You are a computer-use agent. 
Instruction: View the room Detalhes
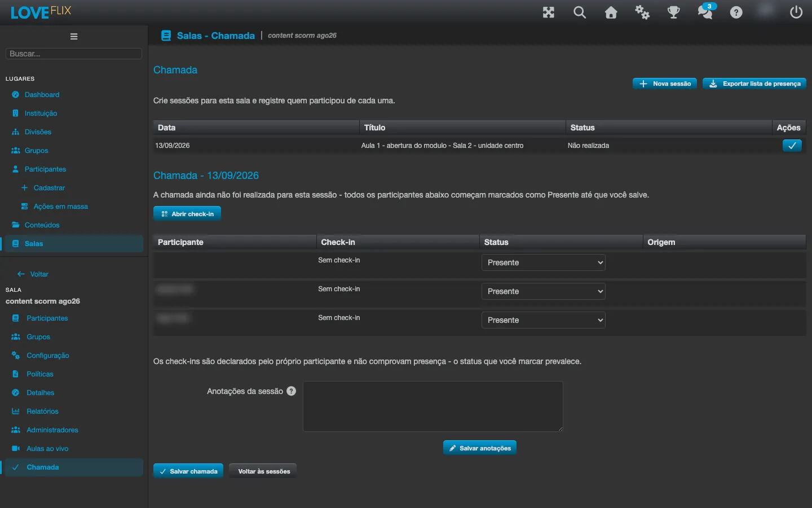pos(40,393)
